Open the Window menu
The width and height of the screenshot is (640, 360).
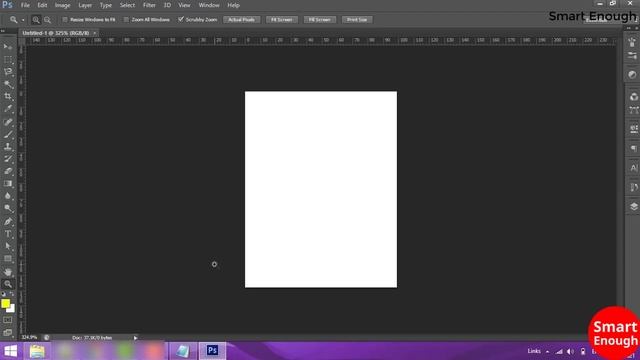pyautogui.click(x=209, y=5)
